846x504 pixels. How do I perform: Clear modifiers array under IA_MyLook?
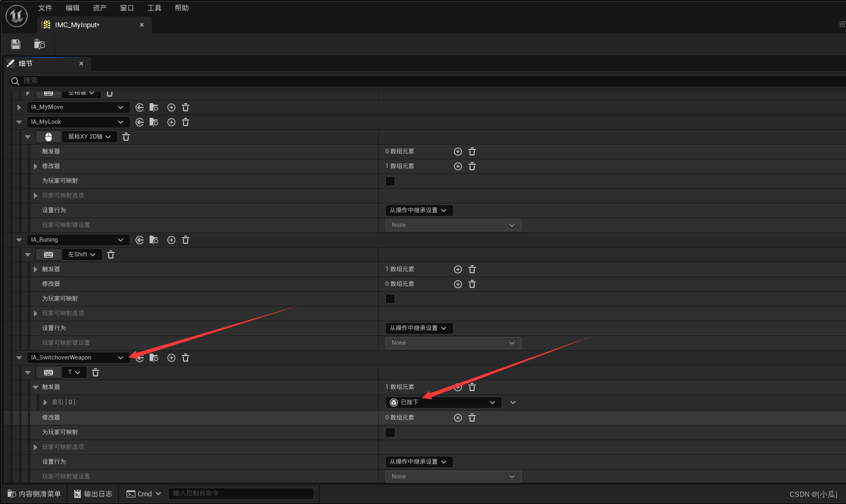(472, 166)
